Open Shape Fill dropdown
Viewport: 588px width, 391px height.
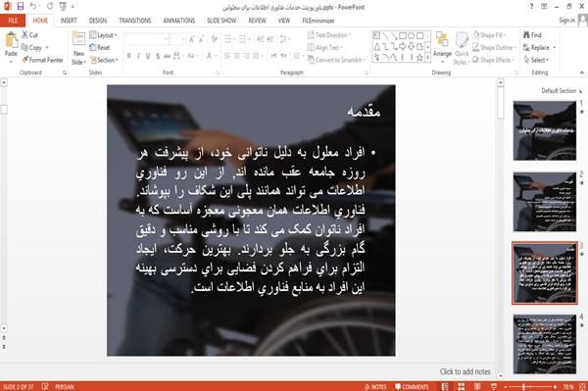(489, 35)
